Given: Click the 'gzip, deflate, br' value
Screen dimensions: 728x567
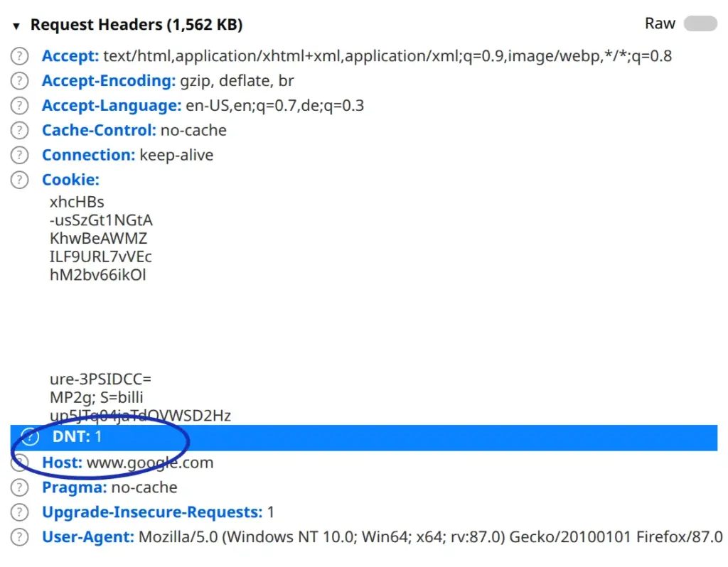Looking at the screenshot, I should click(237, 81).
